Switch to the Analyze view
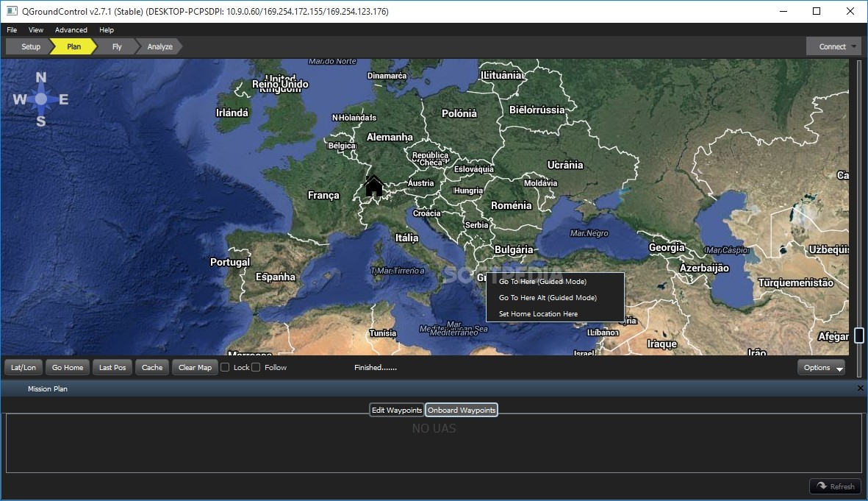 [x=160, y=46]
